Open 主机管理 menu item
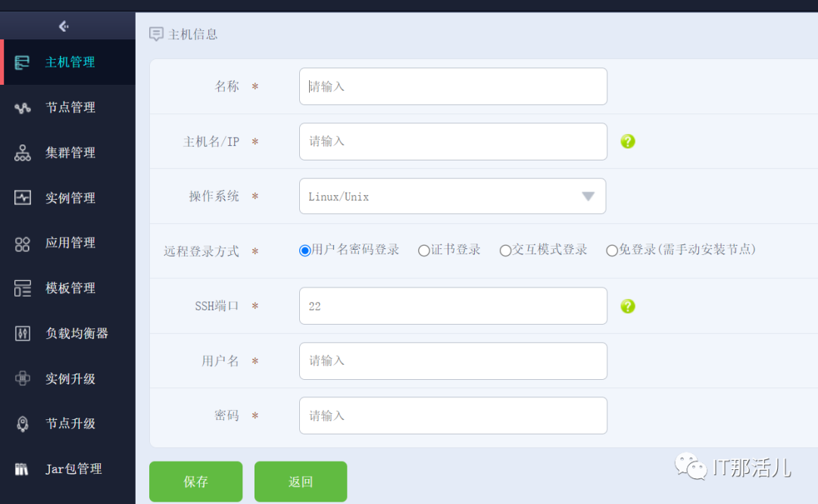This screenshot has height=504, width=818. tap(68, 62)
